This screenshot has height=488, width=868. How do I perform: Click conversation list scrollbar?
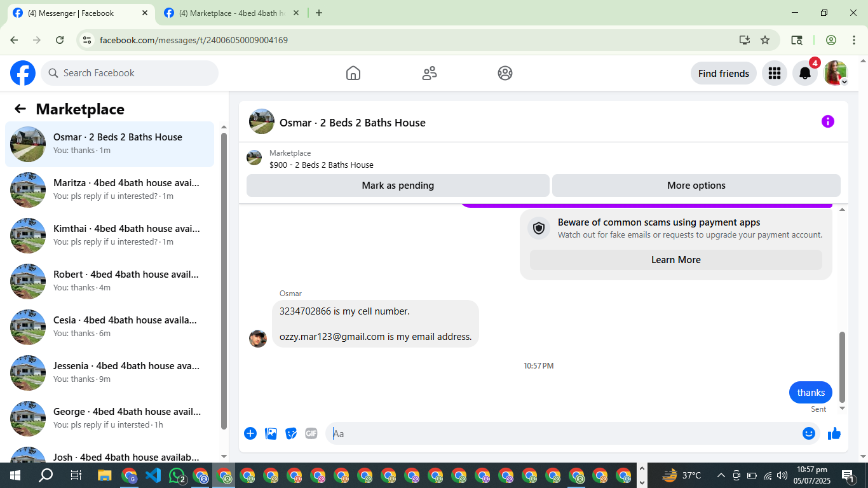click(224, 281)
